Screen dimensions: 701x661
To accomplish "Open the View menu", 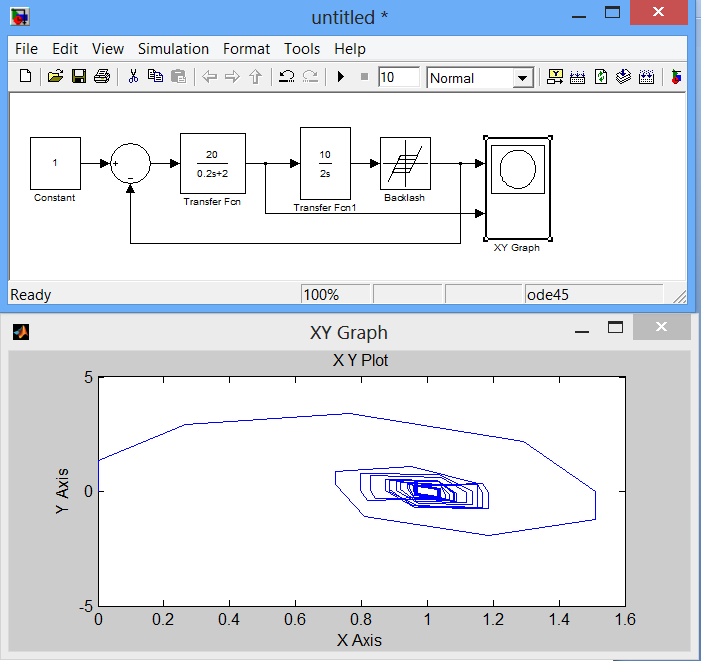I will (108, 49).
